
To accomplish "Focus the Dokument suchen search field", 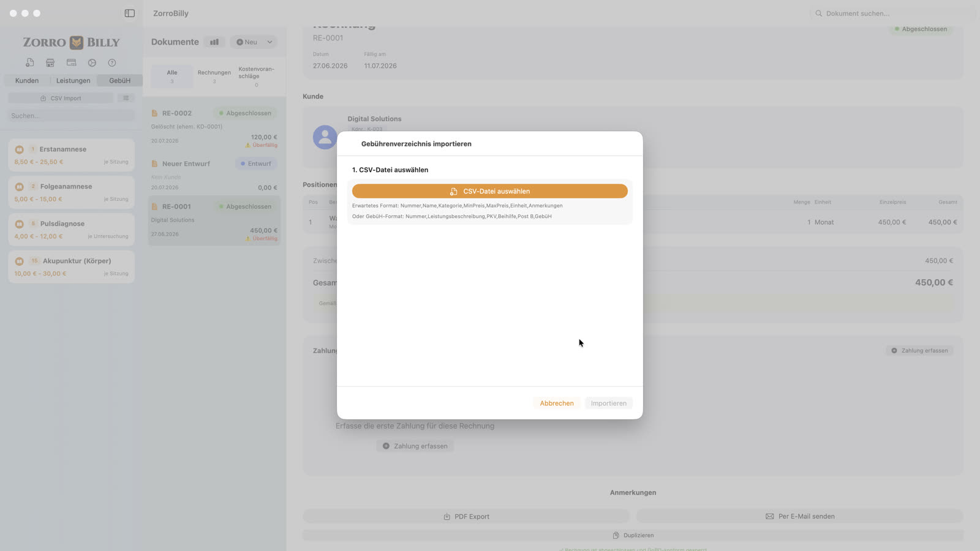I will pyautogui.click(x=892, y=13).
